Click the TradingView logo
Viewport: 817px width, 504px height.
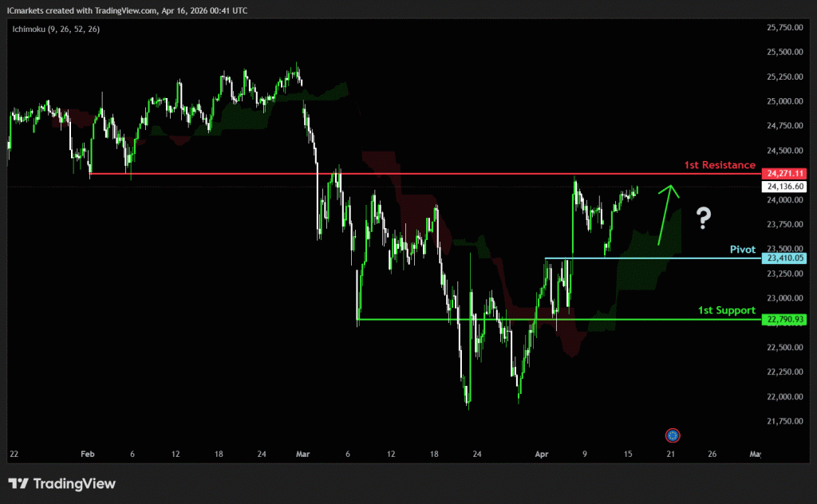[62, 483]
